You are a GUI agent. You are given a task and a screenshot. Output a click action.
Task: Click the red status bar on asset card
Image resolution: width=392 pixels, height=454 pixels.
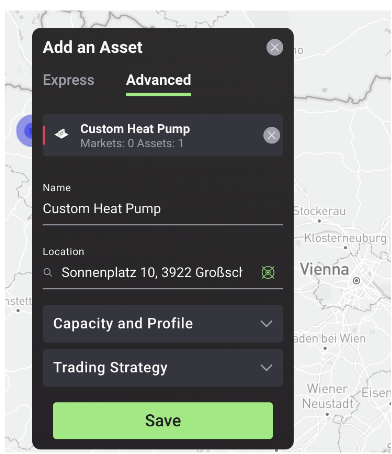(44, 135)
